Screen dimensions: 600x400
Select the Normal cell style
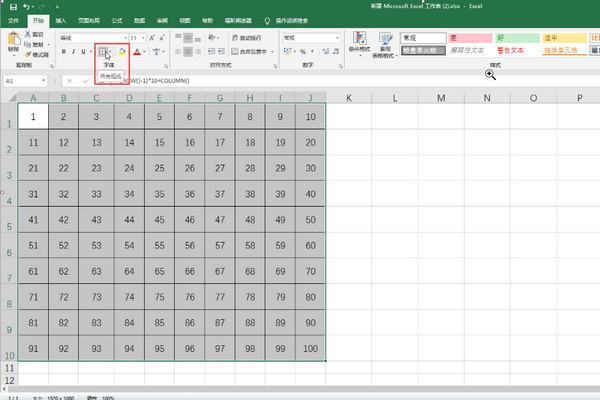tap(423, 38)
